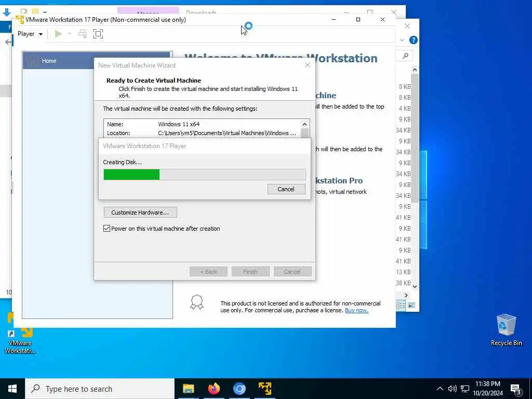Show hidden system tray icons

click(x=440, y=389)
